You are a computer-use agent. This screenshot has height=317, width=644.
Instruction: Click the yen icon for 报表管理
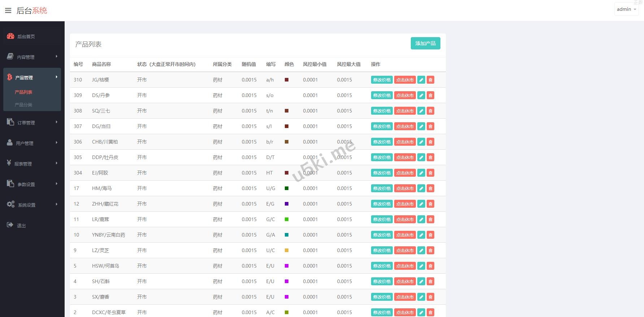coord(9,163)
